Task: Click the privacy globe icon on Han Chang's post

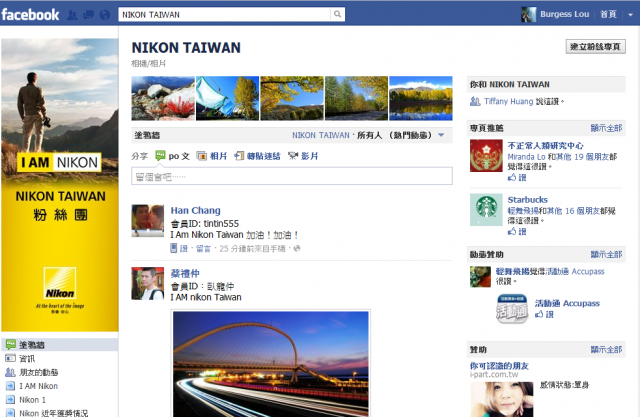Action: (297, 248)
